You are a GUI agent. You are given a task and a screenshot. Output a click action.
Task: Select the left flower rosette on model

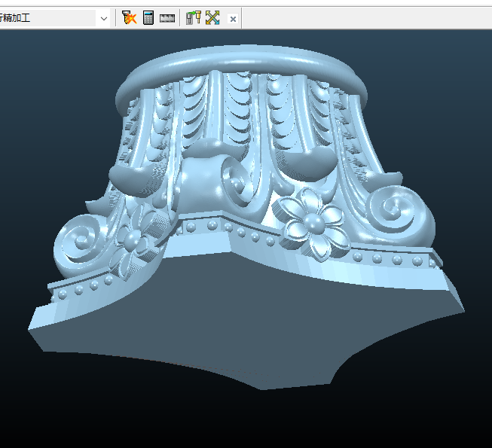pos(136,239)
